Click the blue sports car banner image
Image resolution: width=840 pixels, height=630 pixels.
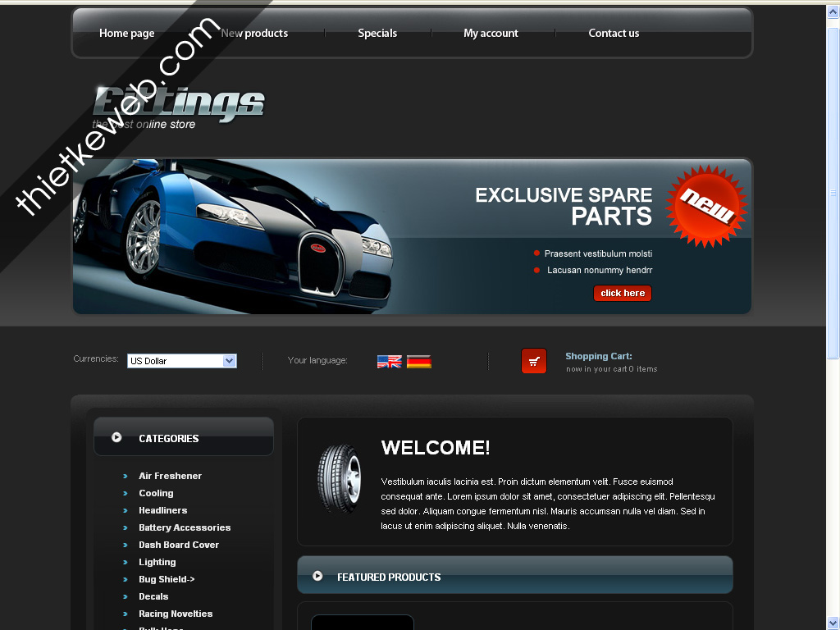click(235, 235)
